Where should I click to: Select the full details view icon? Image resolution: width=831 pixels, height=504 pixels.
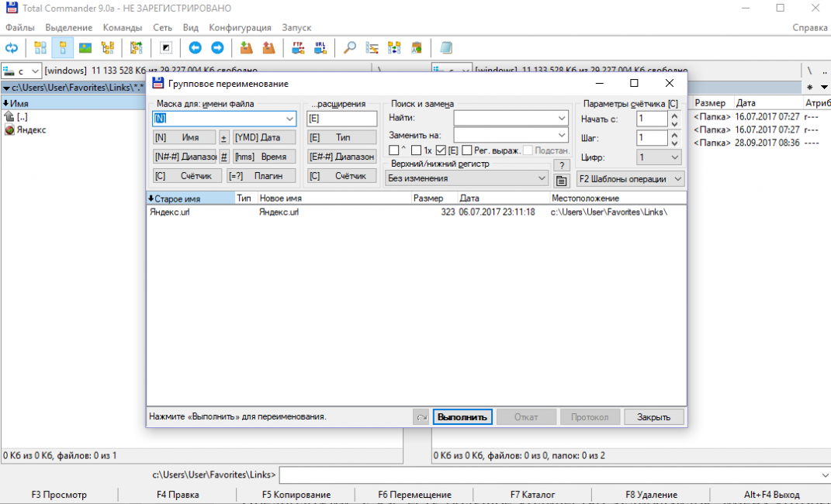(x=63, y=48)
